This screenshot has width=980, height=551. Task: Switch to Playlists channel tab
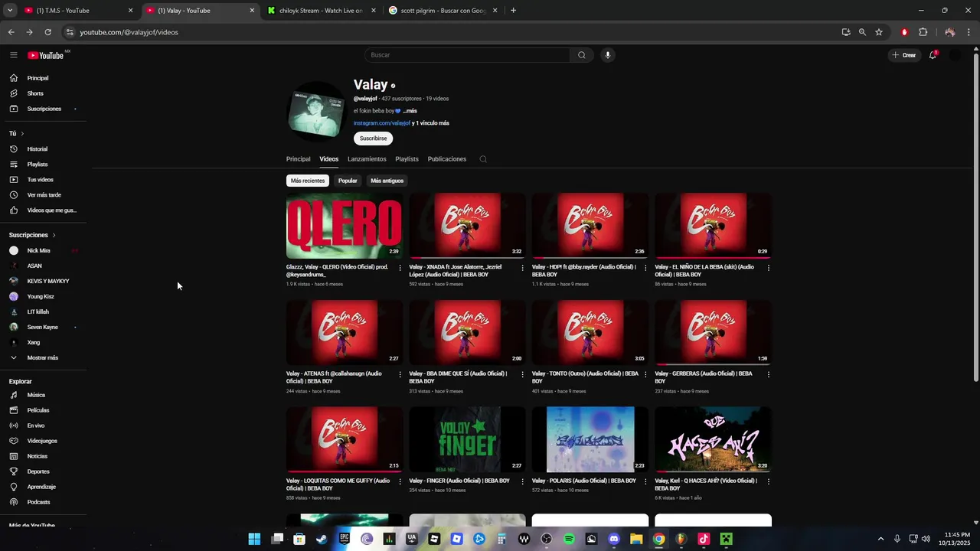407,159
